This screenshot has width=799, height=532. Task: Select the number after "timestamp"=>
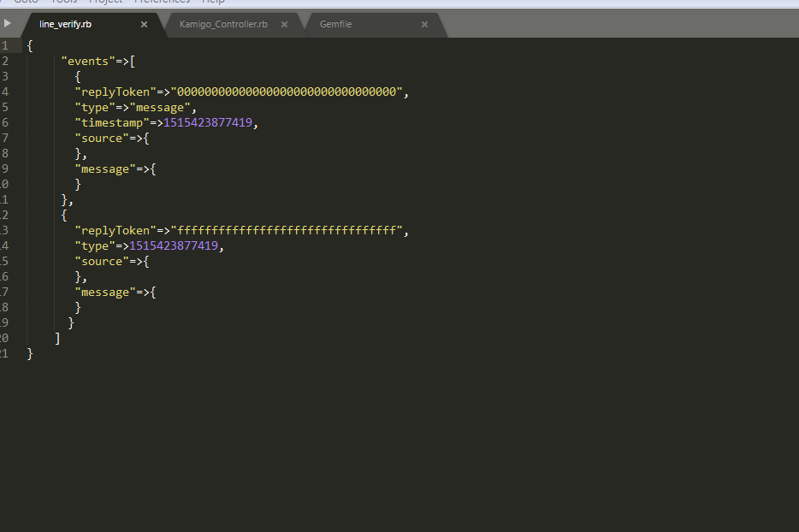point(207,123)
